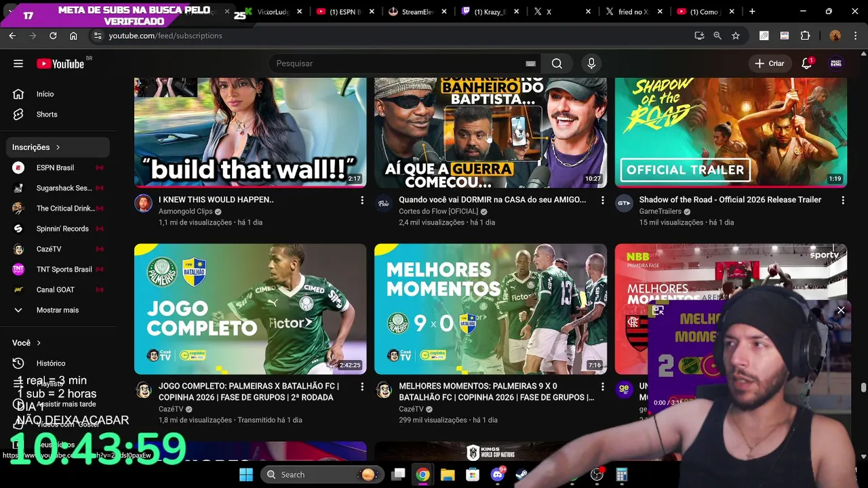Open Microsoft Store from the taskbar
Screen dimensions: 868x488
(x=473, y=474)
